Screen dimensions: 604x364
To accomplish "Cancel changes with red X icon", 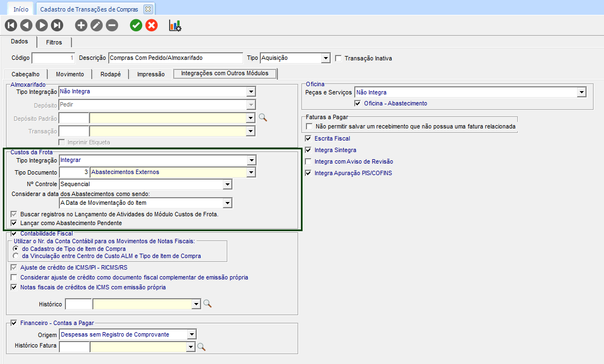I will point(151,25).
